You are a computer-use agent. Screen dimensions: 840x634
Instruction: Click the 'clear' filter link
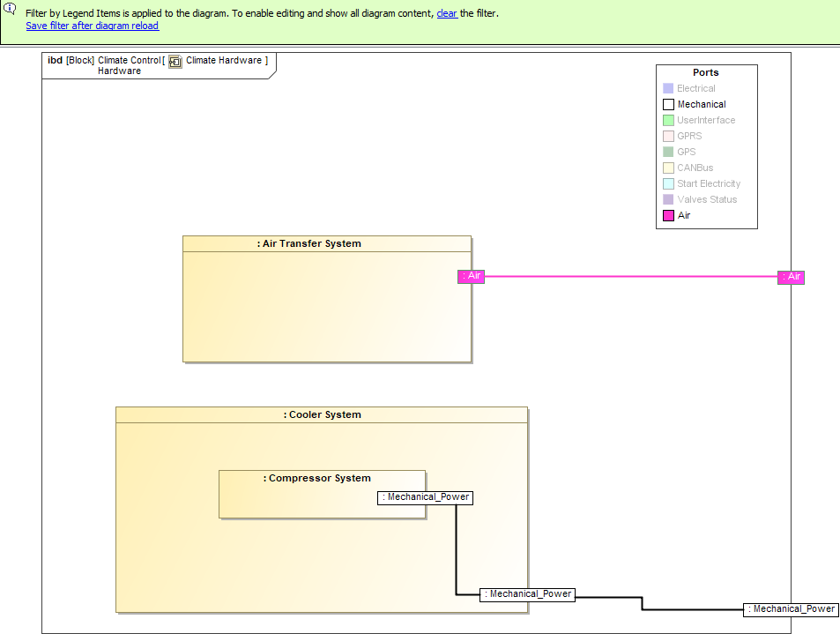(x=447, y=13)
